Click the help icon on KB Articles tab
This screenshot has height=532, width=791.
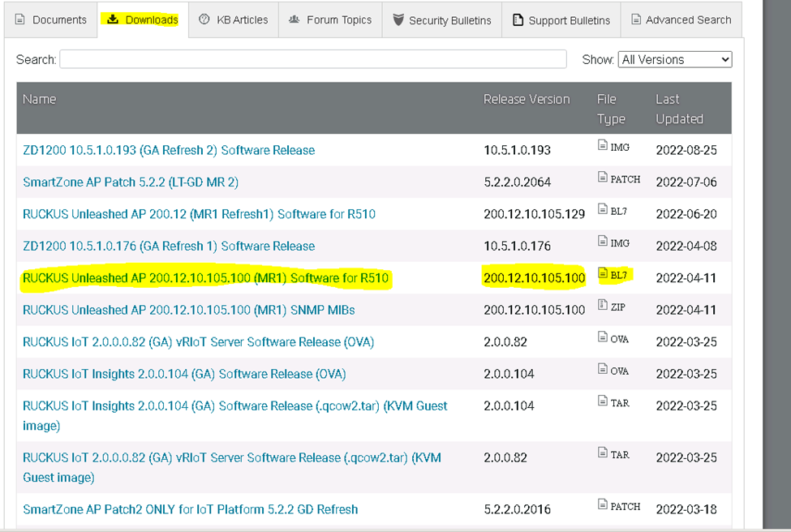(204, 19)
